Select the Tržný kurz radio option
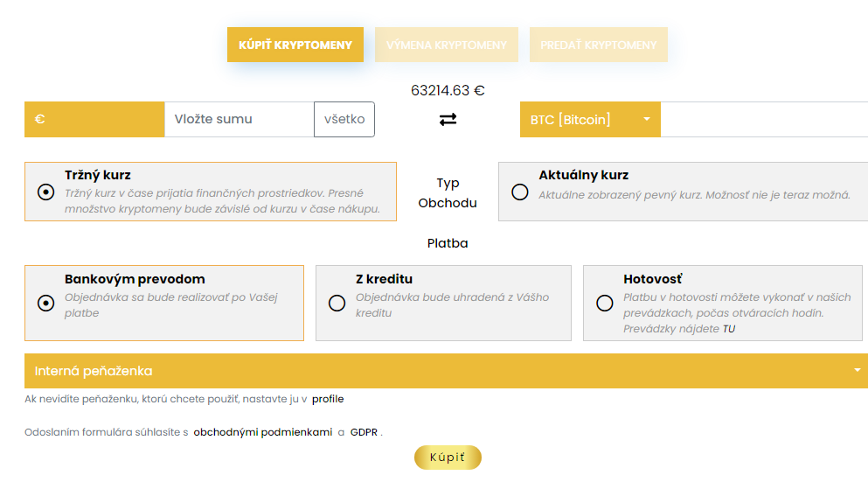This screenshot has width=868, height=482. 46,192
